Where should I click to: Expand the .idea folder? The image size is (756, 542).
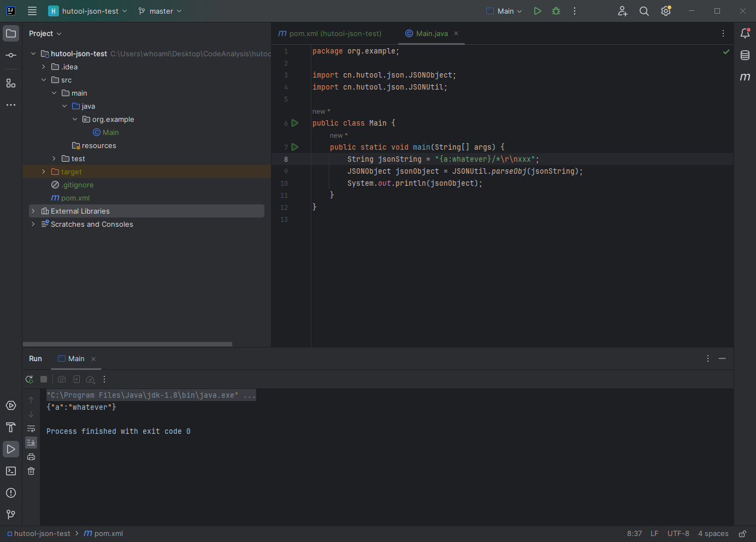(x=44, y=67)
